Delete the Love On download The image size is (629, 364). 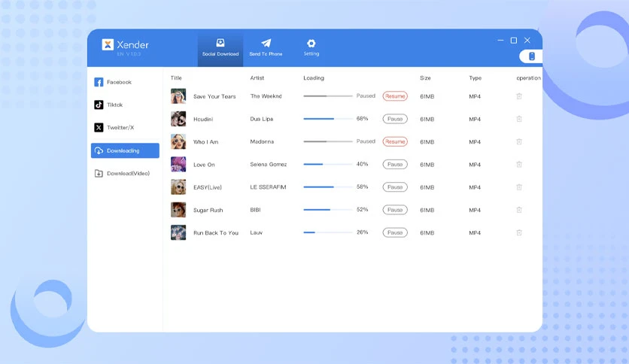[518, 165]
